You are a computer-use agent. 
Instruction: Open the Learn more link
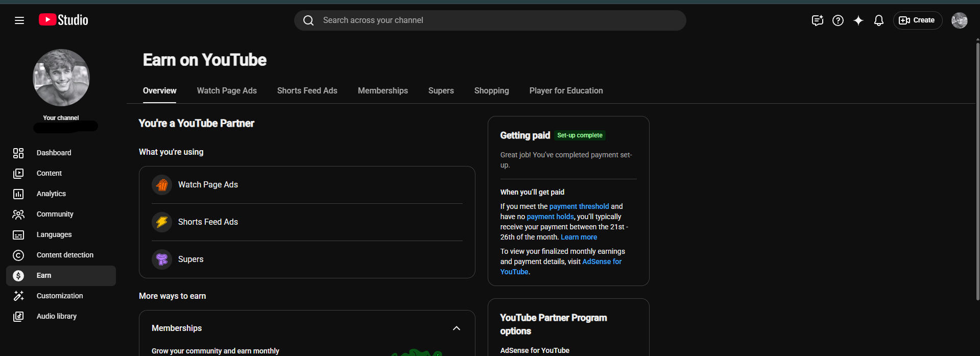pyautogui.click(x=579, y=237)
